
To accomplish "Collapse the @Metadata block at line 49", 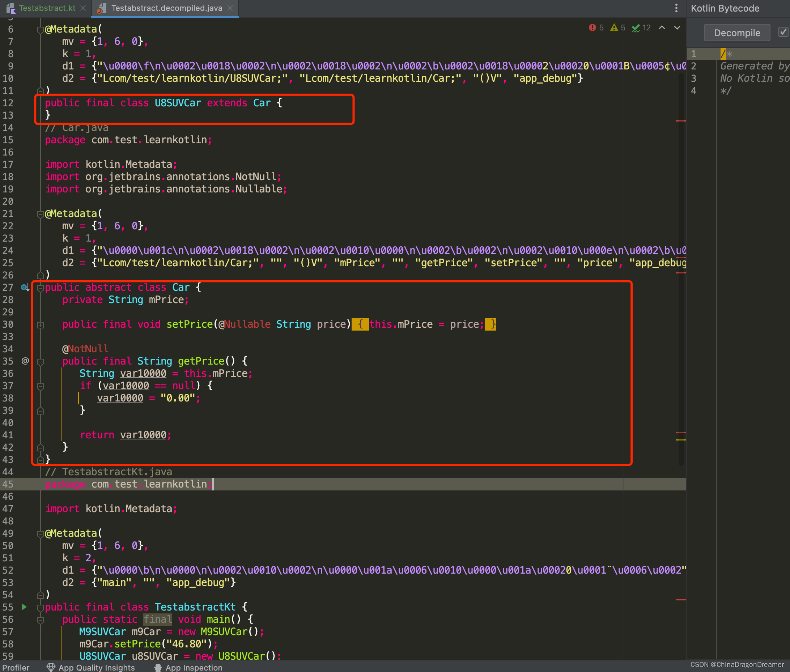I will point(40,534).
